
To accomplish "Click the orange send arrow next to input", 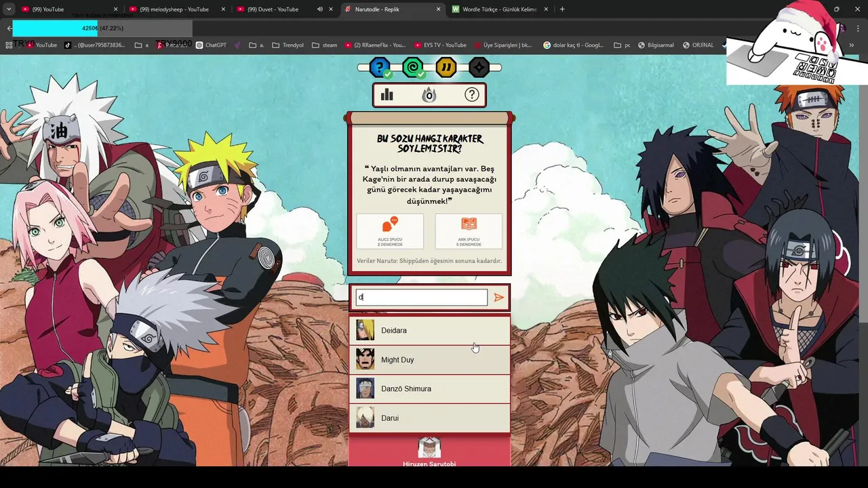I will click(x=499, y=297).
